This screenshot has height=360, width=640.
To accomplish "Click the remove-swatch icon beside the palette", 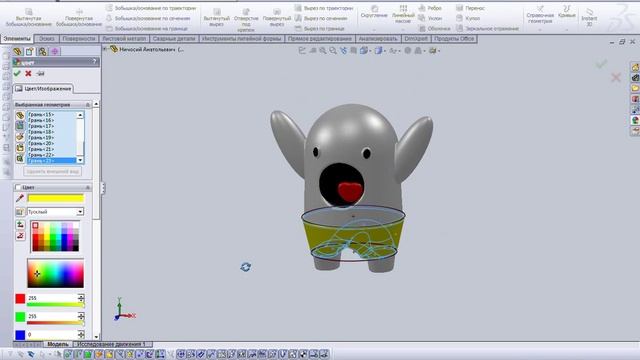I will [20, 236].
